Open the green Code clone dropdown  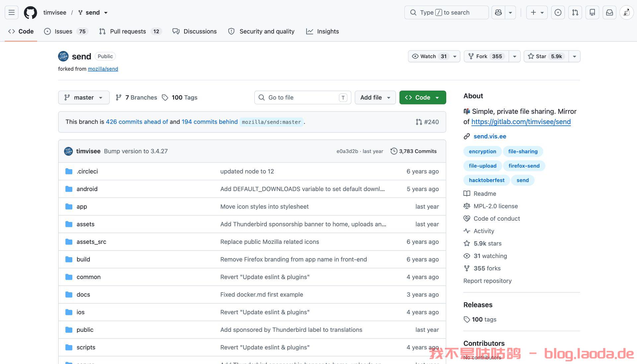click(x=423, y=98)
